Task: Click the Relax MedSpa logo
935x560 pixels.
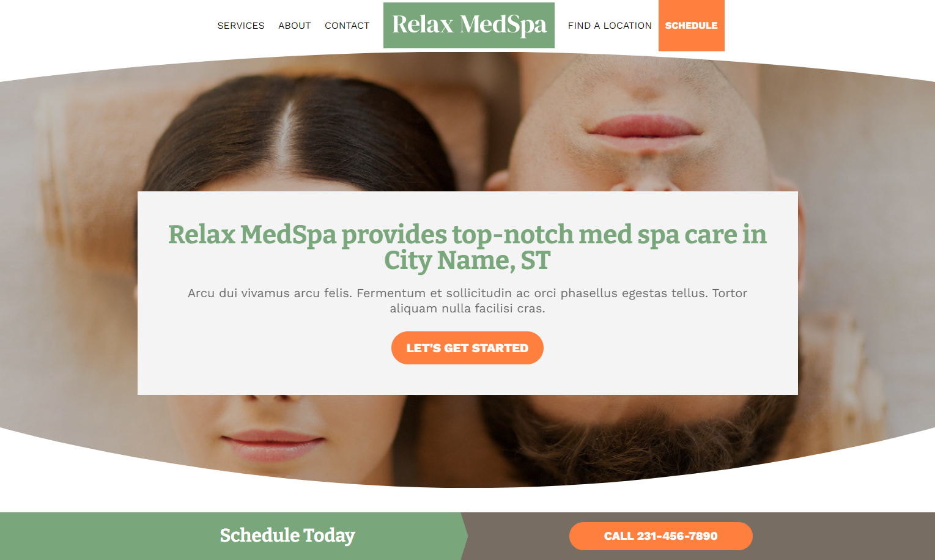Action: (x=469, y=25)
